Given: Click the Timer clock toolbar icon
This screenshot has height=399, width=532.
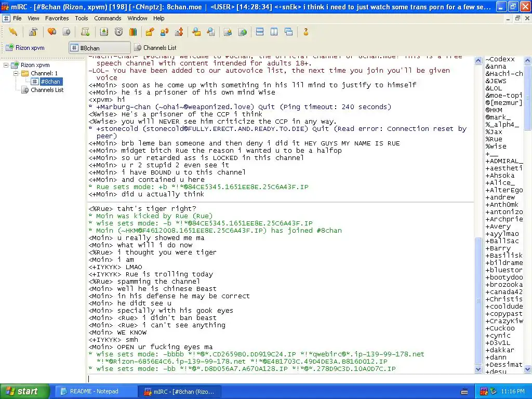Looking at the screenshot, I should pyautogui.click(x=118, y=32).
